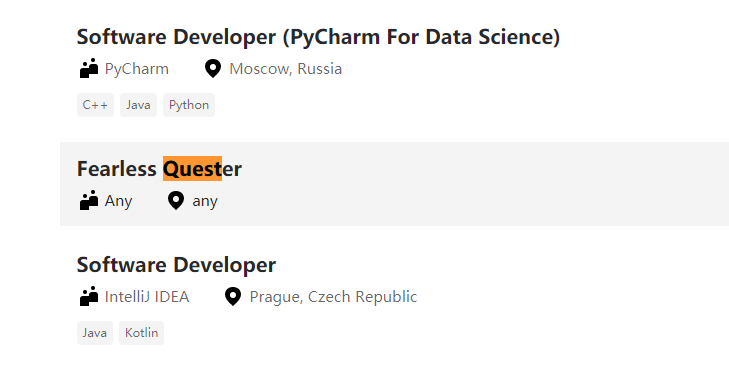Select the Kotlin skill tag

click(141, 333)
